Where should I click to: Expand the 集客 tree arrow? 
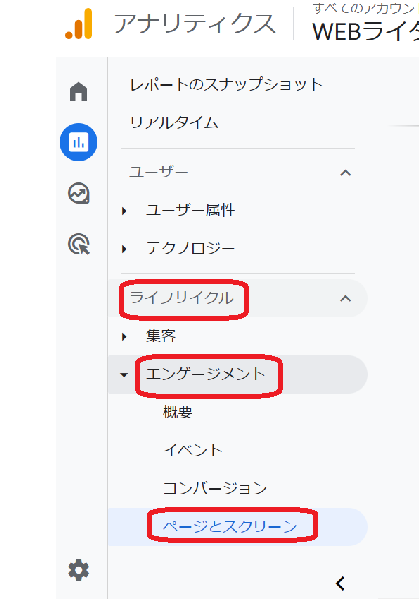[124, 337]
